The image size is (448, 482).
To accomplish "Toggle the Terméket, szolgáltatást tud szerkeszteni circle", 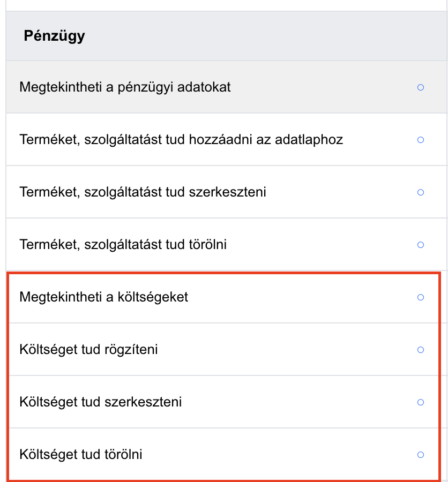I will (421, 192).
